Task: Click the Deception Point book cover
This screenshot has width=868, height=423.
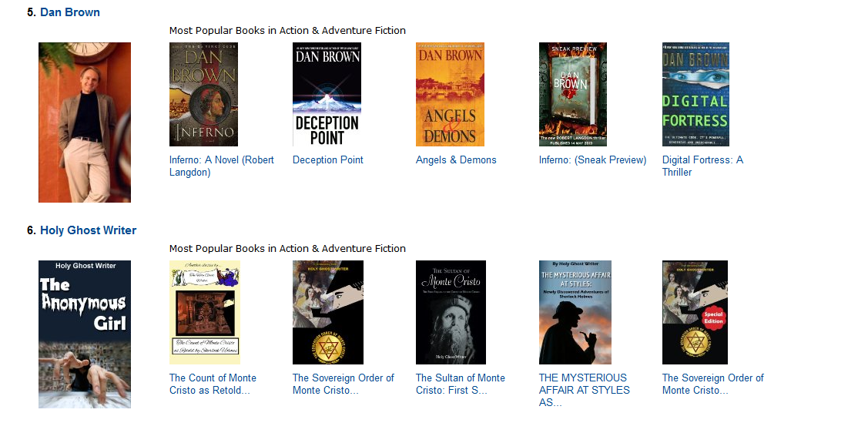Action: pyautogui.click(x=327, y=94)
